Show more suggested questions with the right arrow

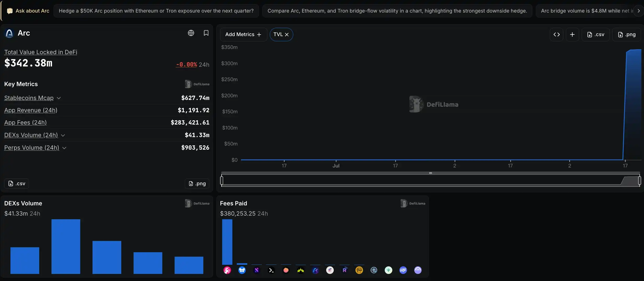click(639, 11)
